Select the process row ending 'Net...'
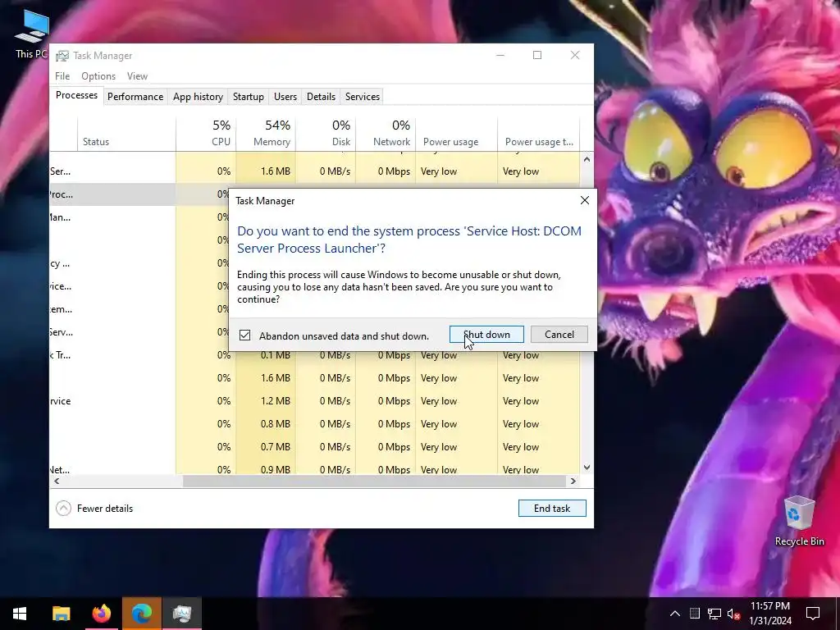 [314, 469]
